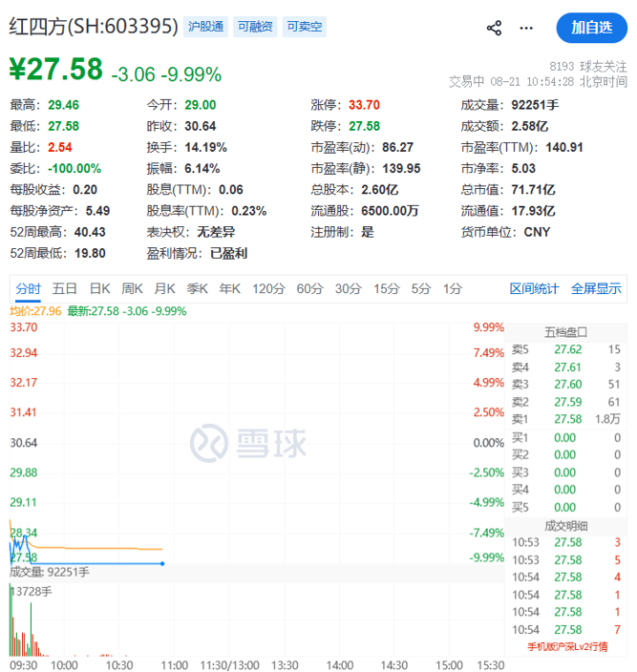Viewport: 637px width, 672px height.
Task: Click the 总市值 value 71.71亿
Action: 533,189
